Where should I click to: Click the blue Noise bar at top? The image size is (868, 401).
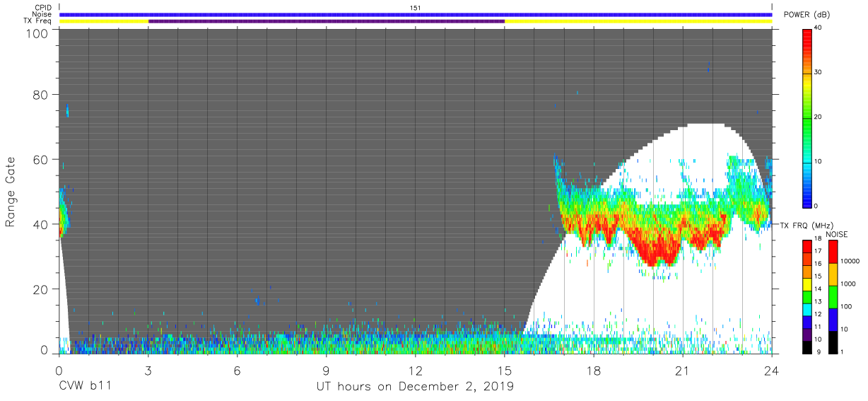[416, 14]
